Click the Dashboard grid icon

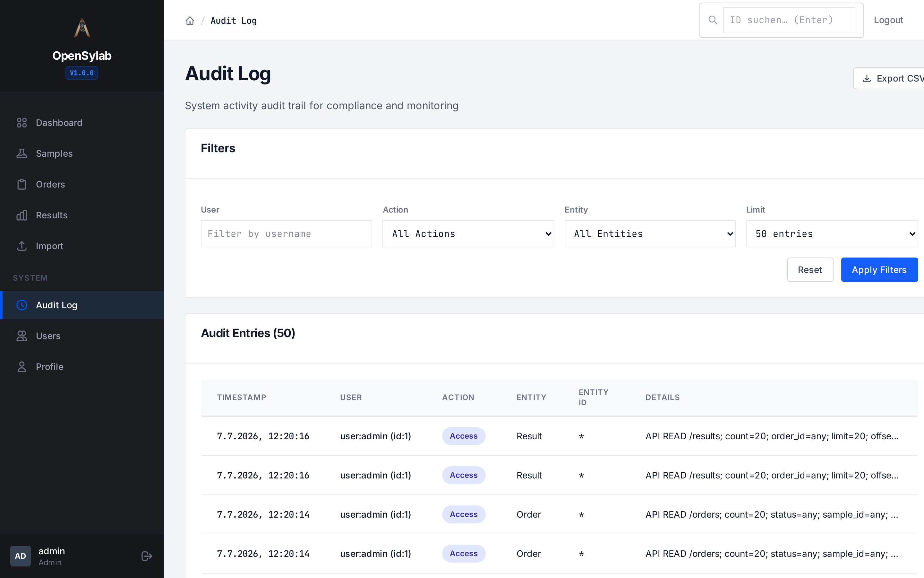pyautogui.click(x=22, y=123)
